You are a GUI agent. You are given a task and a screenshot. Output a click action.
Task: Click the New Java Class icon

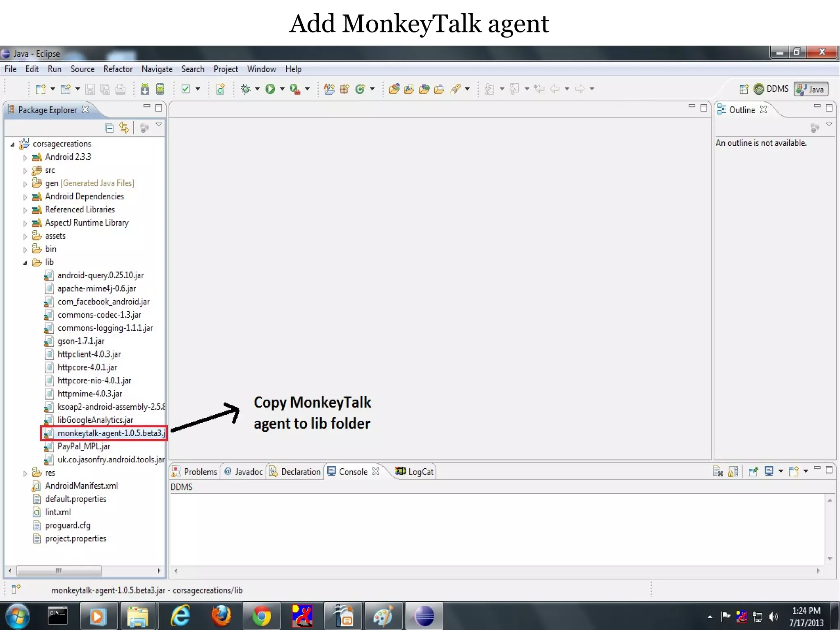point(360,89)
